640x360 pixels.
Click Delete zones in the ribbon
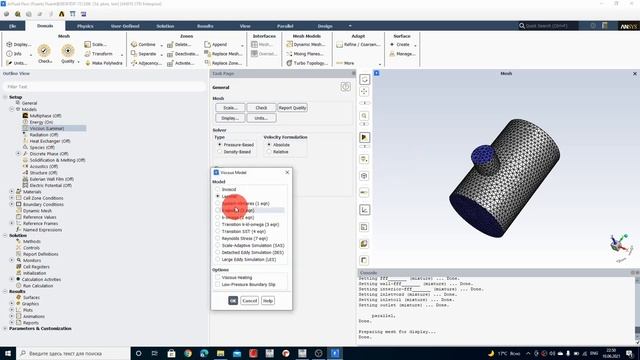click(179, 44)
